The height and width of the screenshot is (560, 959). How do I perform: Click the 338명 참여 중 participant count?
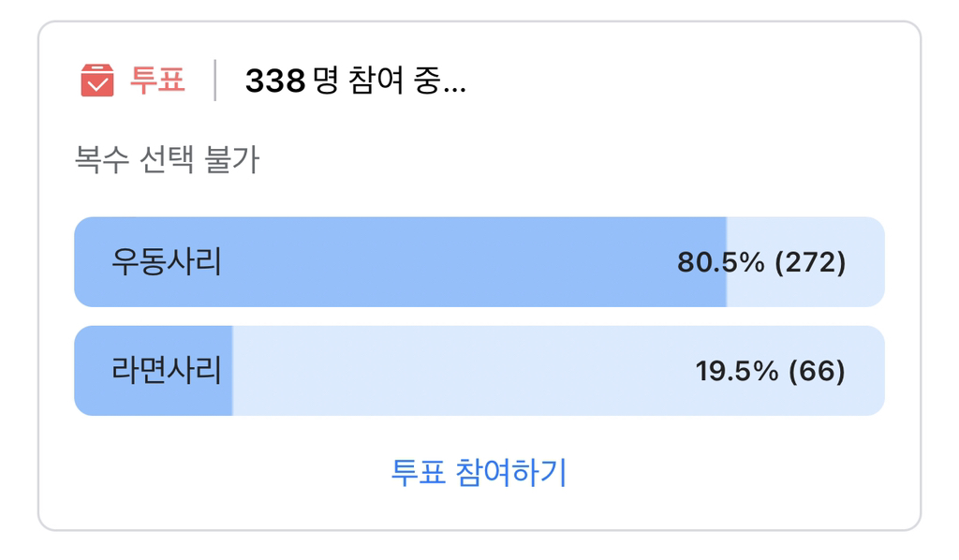pyautogui.click(x=355, y=81)
